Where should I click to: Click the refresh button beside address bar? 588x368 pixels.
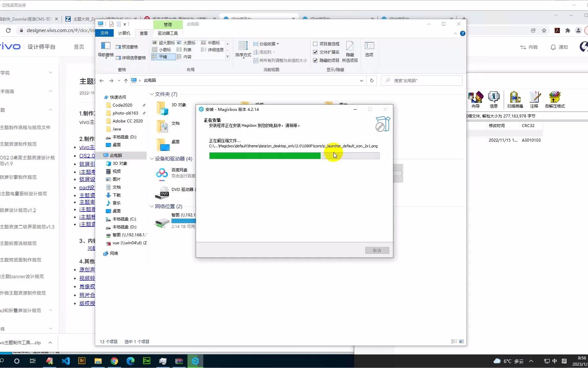pyautogui.click(x=372, y=80)
